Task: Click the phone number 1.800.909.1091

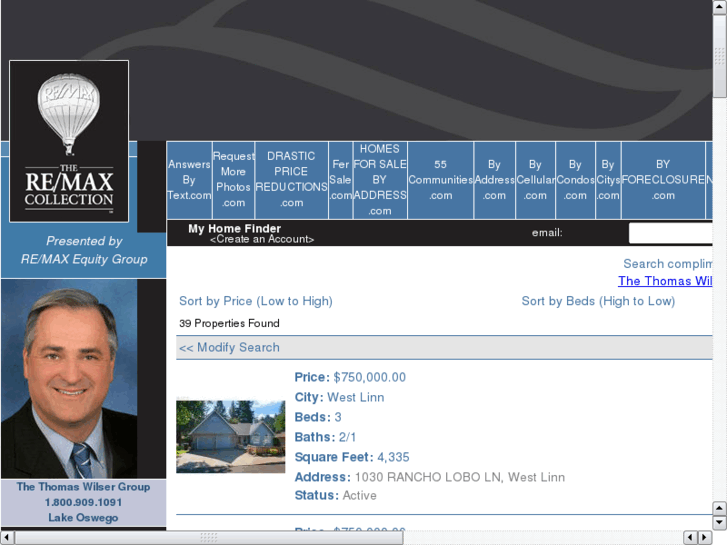Action: point(83,502)
